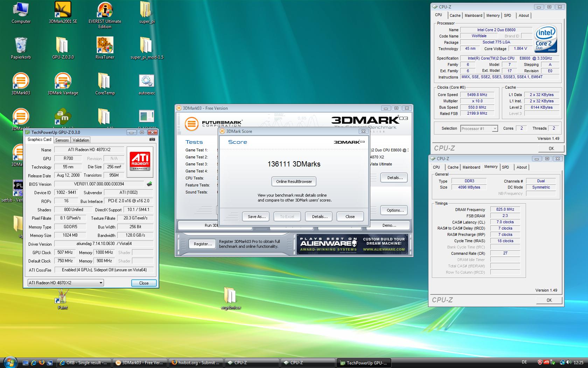The height and width of the screenshot is (368, 588).
Task: Open Mainboard tab in upper CPU-Z window
Action: pos(473,15)
